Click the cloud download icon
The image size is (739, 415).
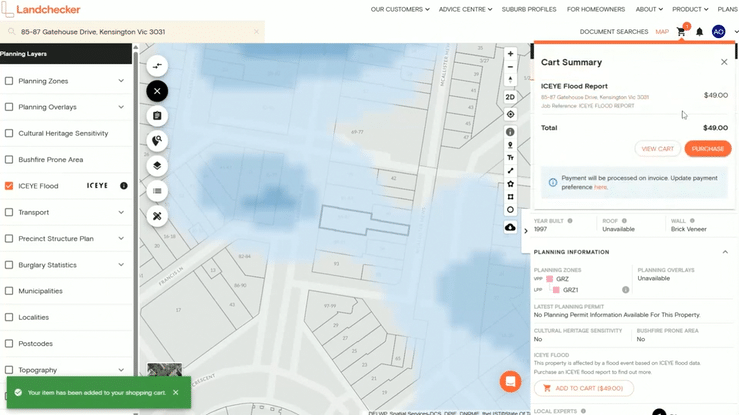pos(510,228)
